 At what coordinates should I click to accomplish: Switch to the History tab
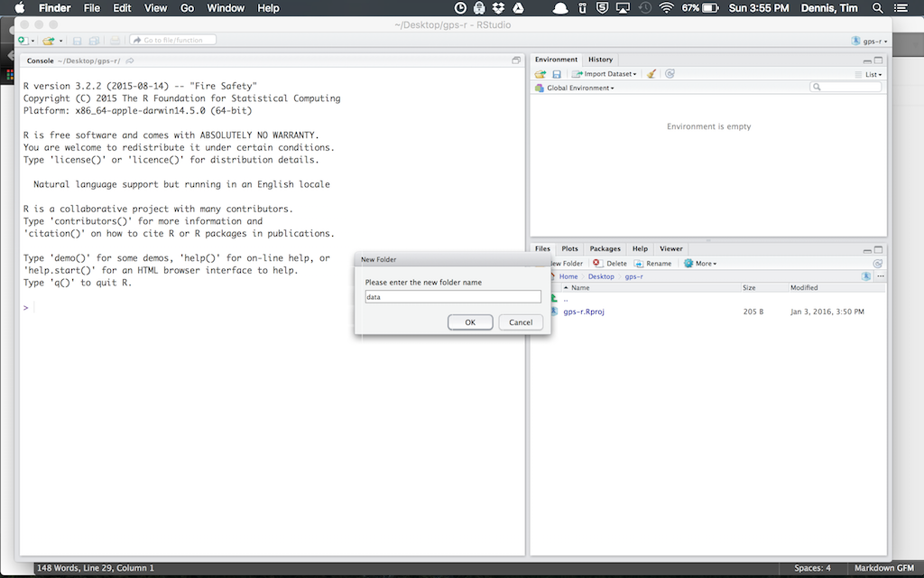coord(600,60)
